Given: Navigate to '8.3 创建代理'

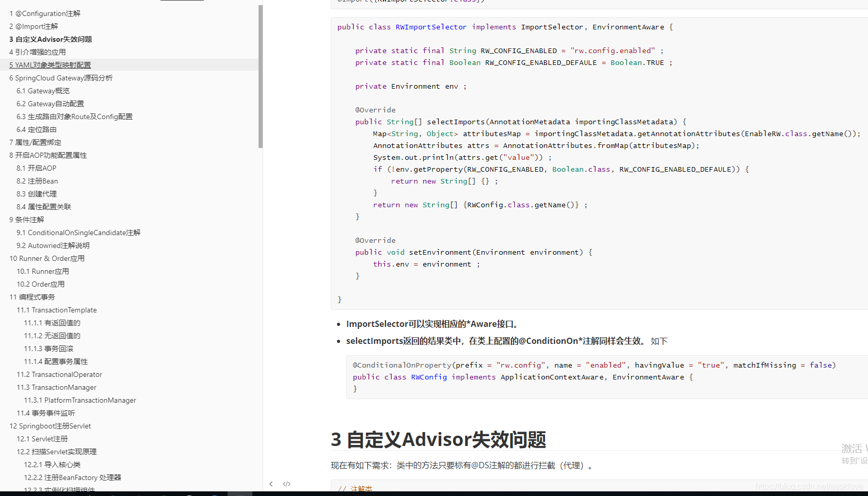Looking at the screenshot, I should click(37, 194).
